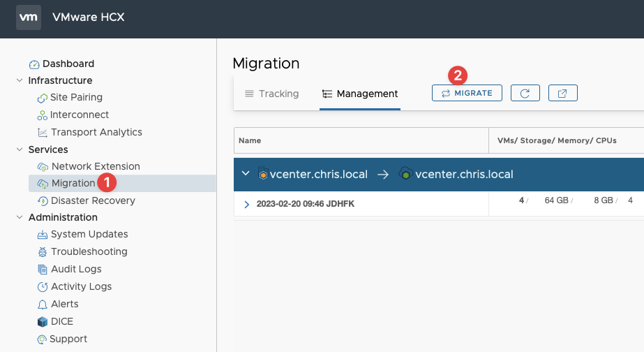The image size is (644, 352).
Task: Click the Services heading
Action: (x=48, y=149)
